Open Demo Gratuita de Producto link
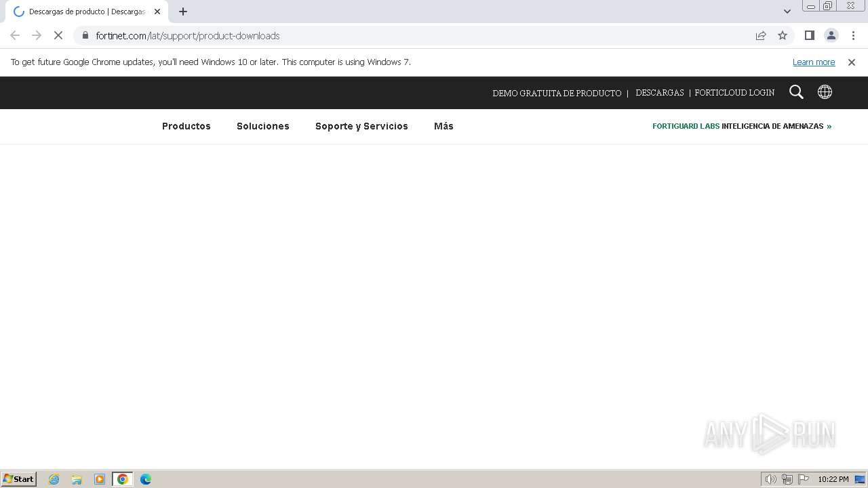 coord(557,93)
